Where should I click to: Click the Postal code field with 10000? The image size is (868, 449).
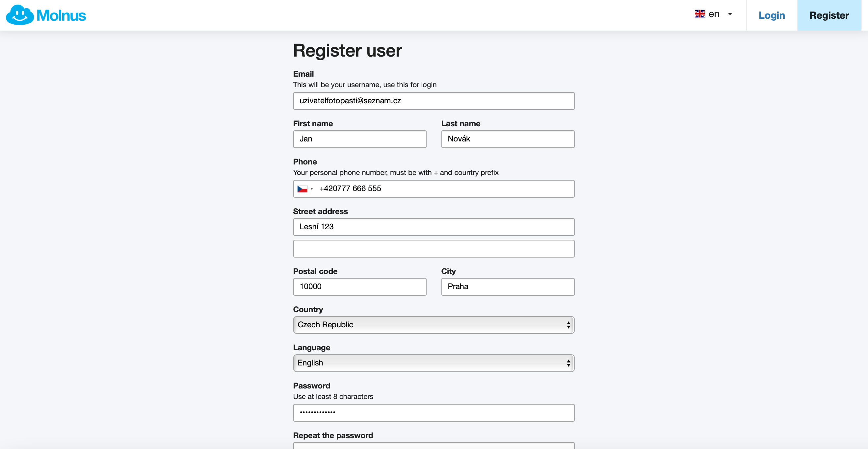point(359,287)
